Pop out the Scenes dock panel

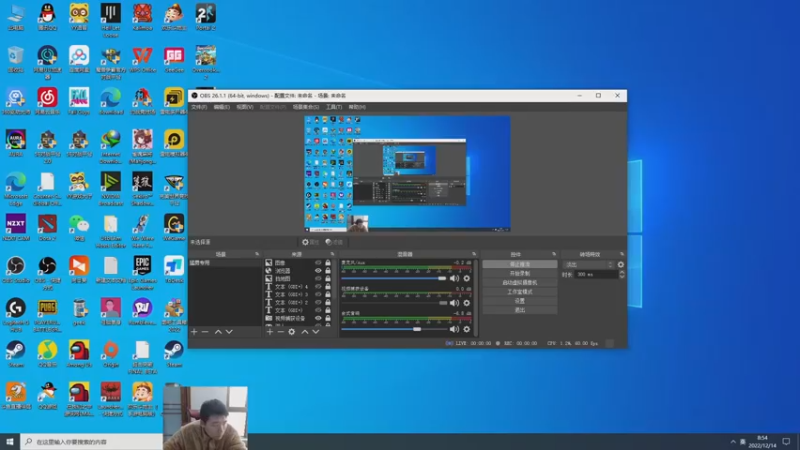tap(257, 254)
